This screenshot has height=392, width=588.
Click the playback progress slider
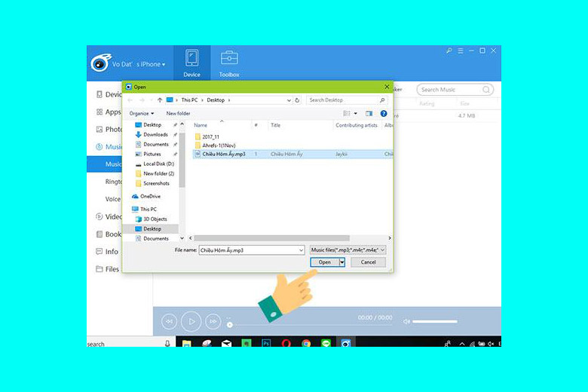[x=311, y=325]
